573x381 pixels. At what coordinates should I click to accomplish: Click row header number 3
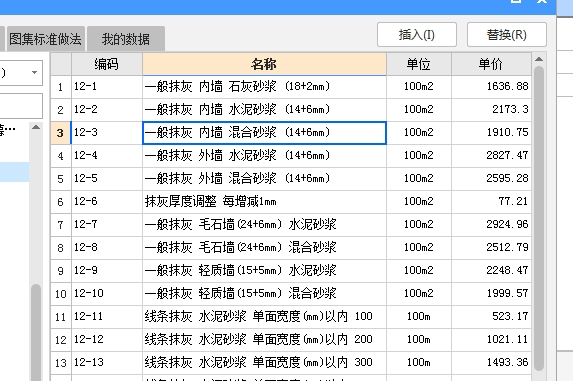coord(61,133)
